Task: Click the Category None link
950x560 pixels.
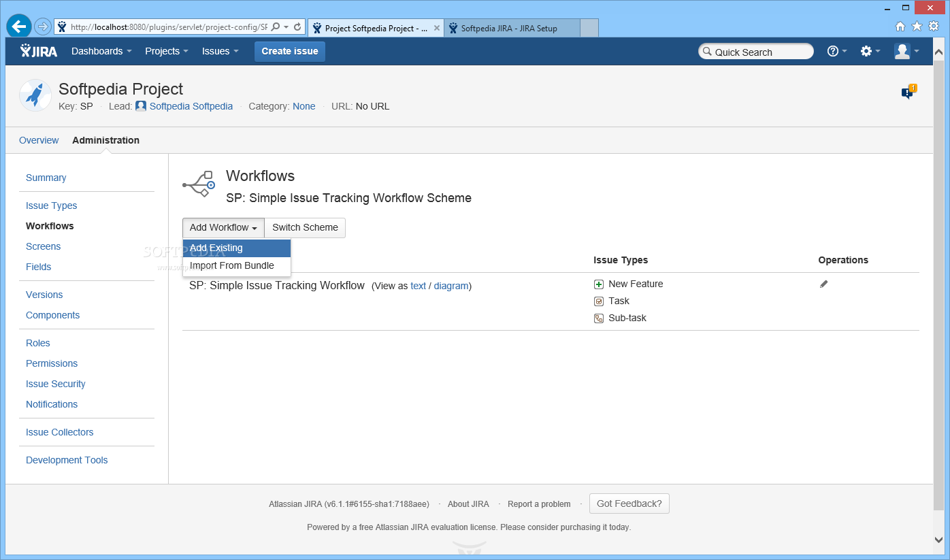Action: 304,106
